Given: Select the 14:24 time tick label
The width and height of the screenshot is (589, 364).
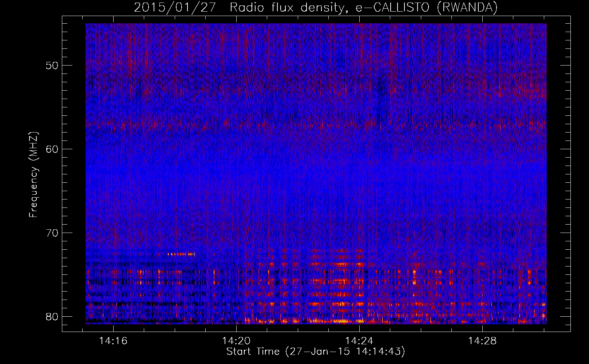Looking at the screenshot, I should pyautogui.click(x=359, y=341).
